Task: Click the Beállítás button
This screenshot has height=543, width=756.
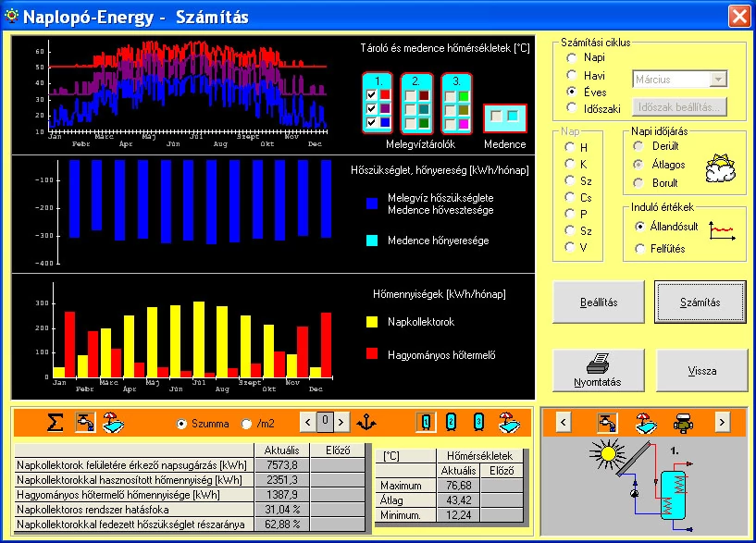Action: click(x=599, y=302)
